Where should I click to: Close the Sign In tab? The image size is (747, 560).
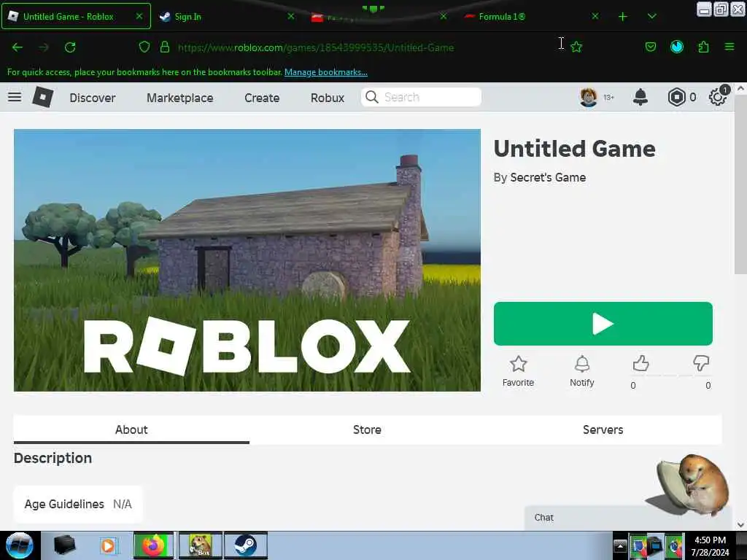291,16
